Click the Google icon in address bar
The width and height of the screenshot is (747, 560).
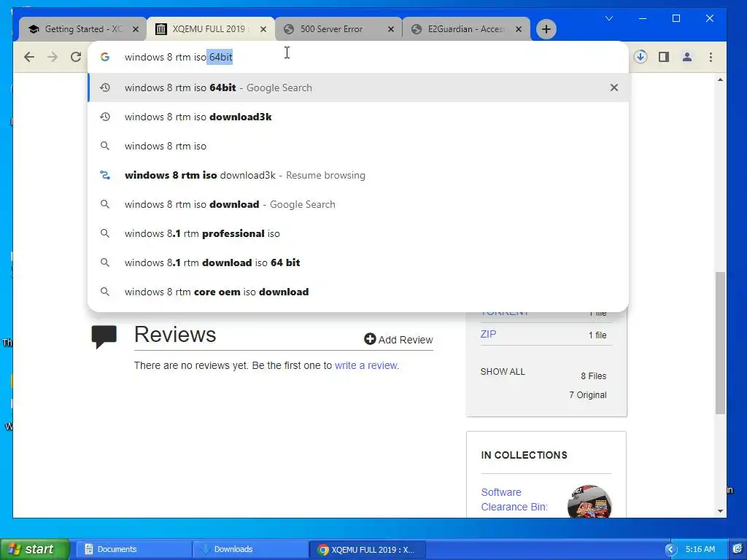pyautogui.click(x=105, y=57)
